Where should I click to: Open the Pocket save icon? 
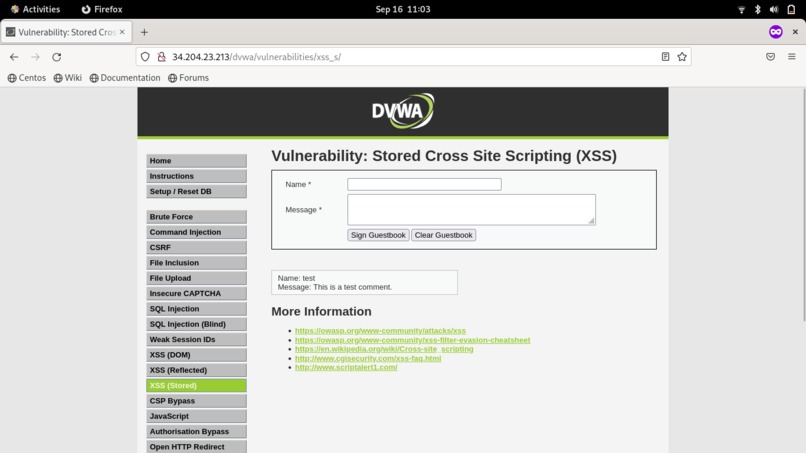[770, 57]
